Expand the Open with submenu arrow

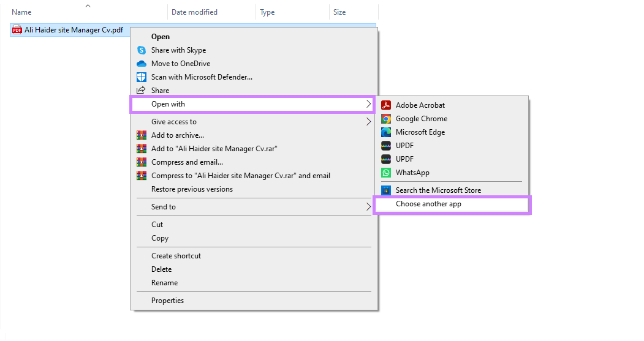coord(368,104)
